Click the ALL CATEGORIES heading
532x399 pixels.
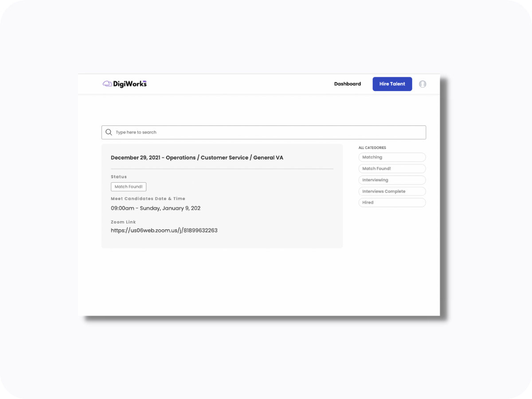click(372, 148)
